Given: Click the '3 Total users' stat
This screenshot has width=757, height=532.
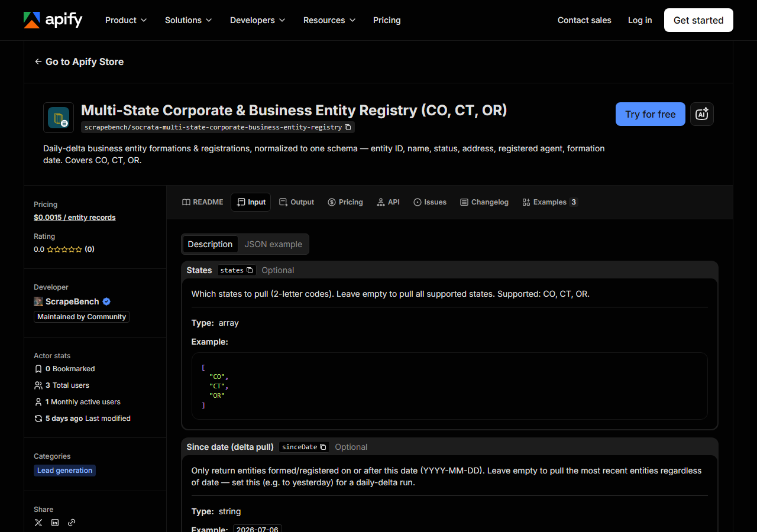Looking at the screenshot, I should click(x=62, y=385).
